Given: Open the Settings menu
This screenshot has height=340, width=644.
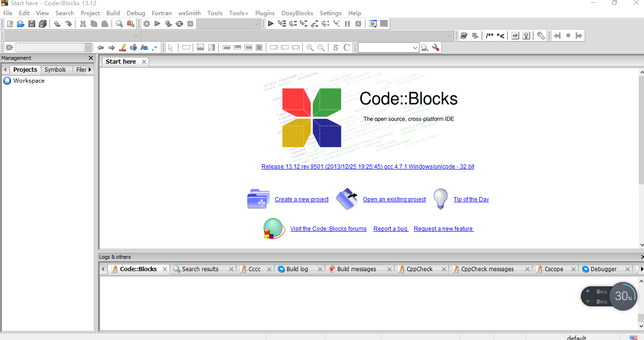Looking at the screenshot, I should [331, 13].
